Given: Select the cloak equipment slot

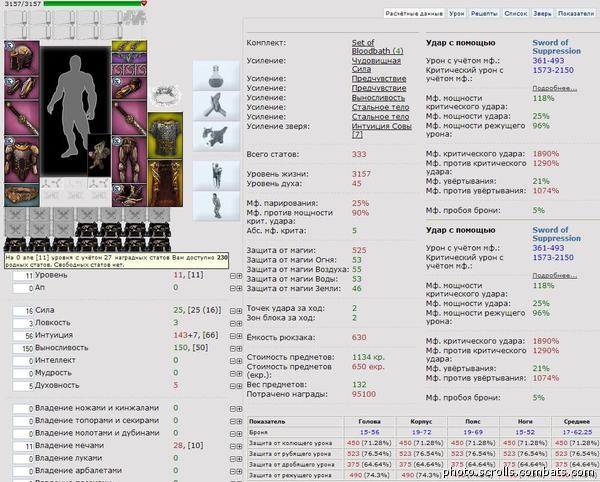Looking at the screenshot, I should tap(165, 183).
